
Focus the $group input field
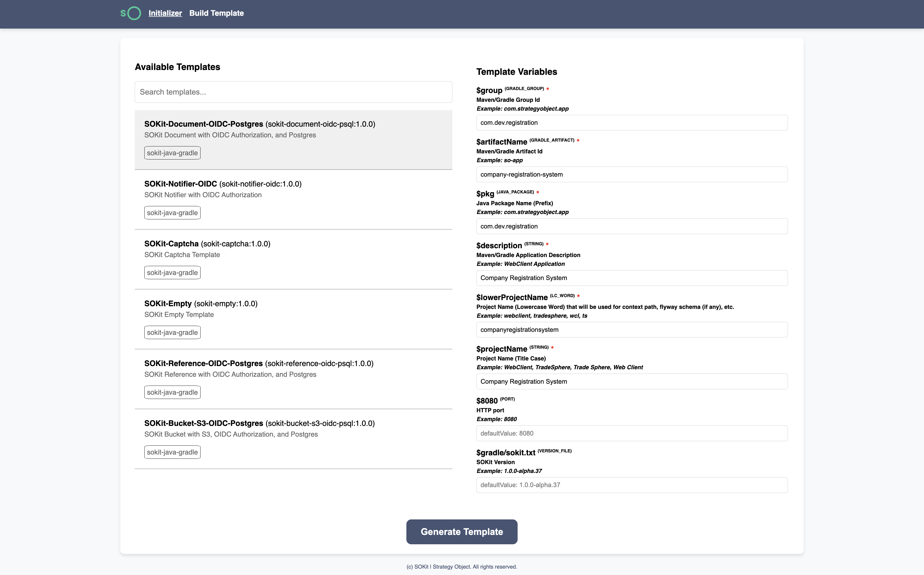point(631,123)
